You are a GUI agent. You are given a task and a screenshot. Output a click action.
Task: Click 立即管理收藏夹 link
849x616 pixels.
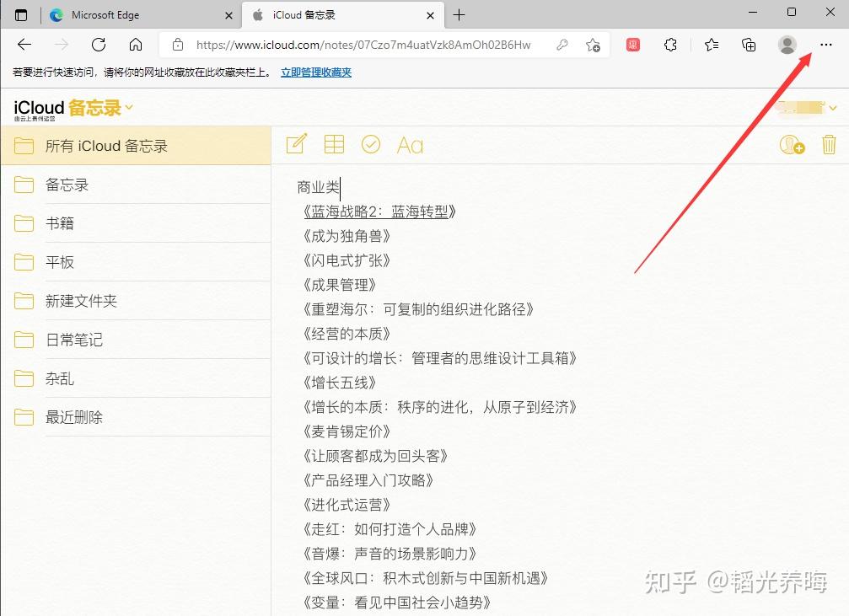316,72
